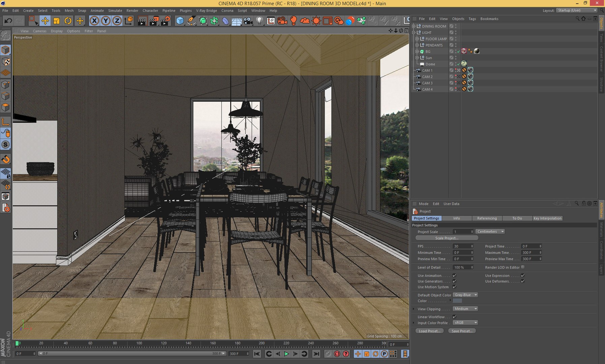Open the Camera object icon in toolbar
This screenshot has height=364, width=605.
pyautogui.click(x=248, y=21)
